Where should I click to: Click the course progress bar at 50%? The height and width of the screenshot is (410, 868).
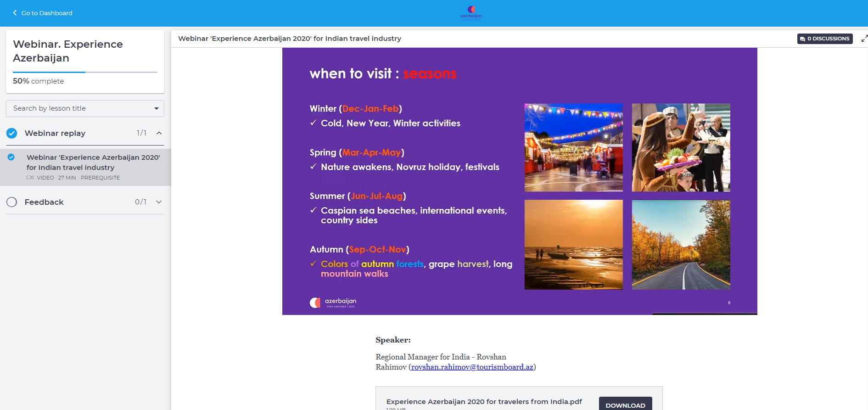coord(85,72)
